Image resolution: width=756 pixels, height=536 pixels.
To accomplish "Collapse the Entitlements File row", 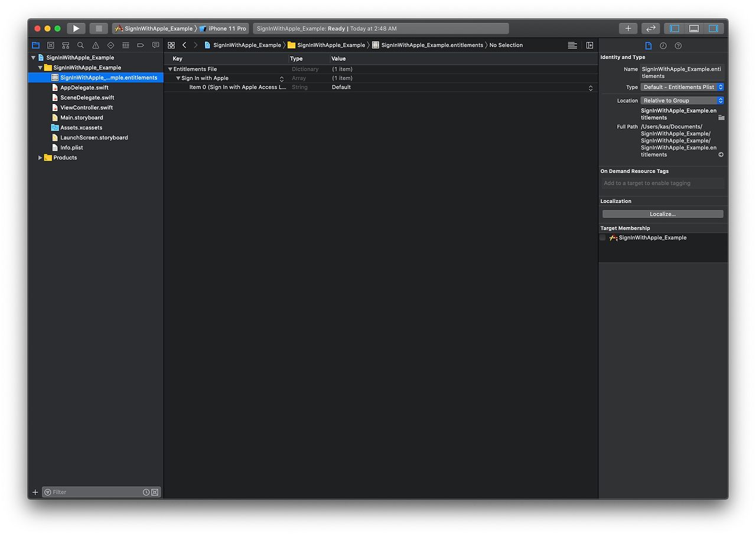I will tap(170, 70).
